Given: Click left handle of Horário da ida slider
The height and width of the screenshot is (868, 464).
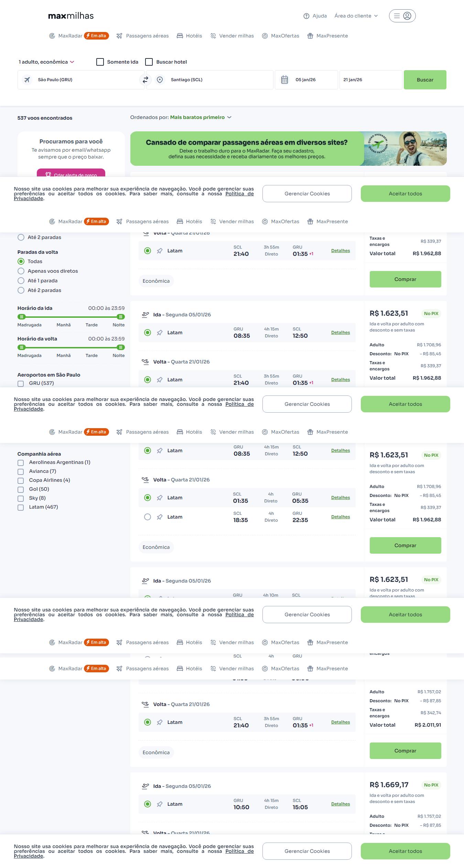Looking at the screenshot, I should [22, 317].
